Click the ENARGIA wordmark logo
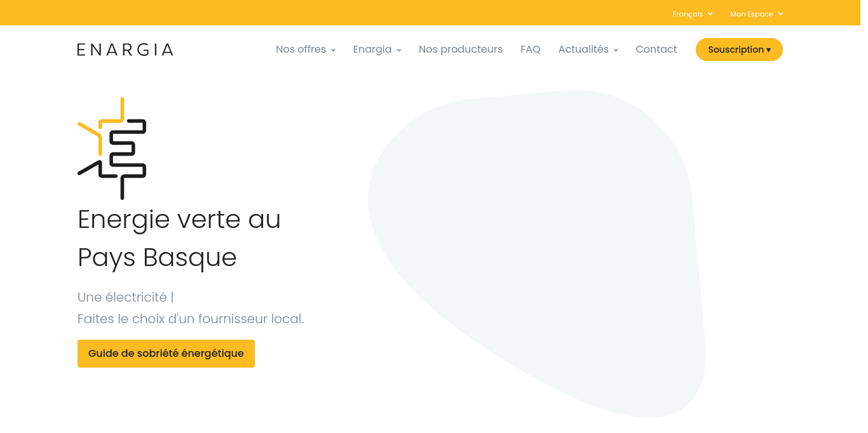This screenshot has width=868, height=433. point(125,49)
